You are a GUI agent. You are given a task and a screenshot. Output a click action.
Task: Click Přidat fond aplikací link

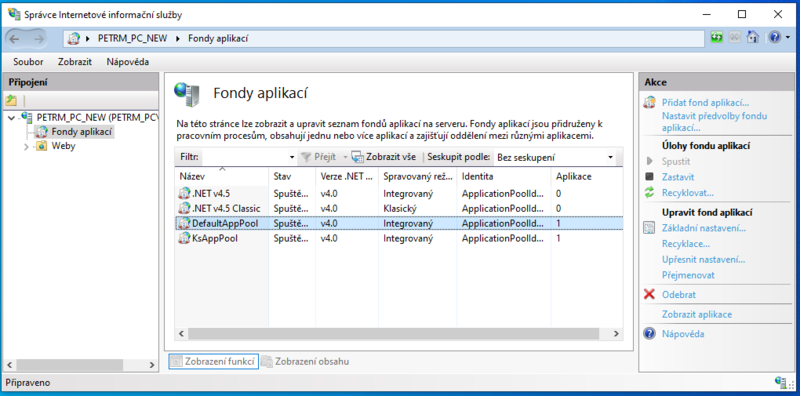706,103
